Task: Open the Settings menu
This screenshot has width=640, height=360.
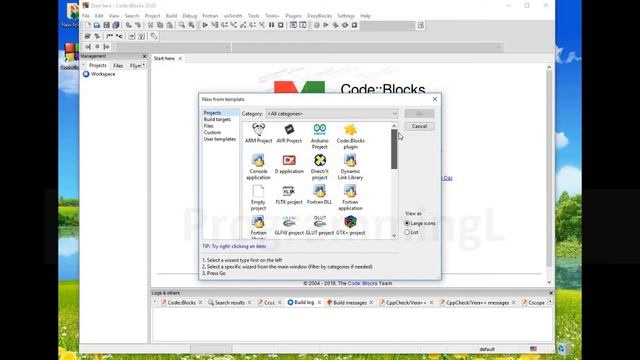Action: [346, 16]
